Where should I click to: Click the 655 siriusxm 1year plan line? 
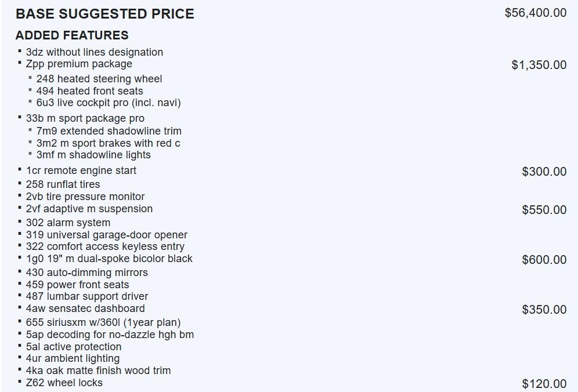pos(103,322)
